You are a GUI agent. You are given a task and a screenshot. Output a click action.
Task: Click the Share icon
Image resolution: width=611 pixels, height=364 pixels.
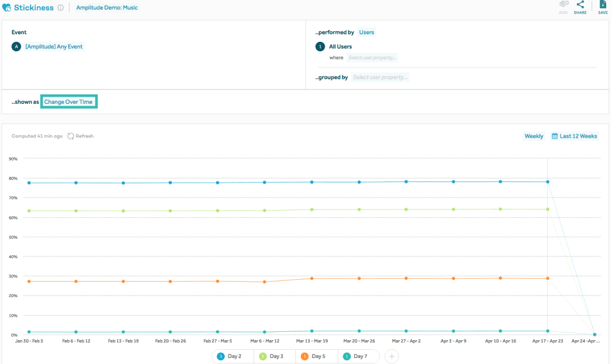click(x=580, y=5)
